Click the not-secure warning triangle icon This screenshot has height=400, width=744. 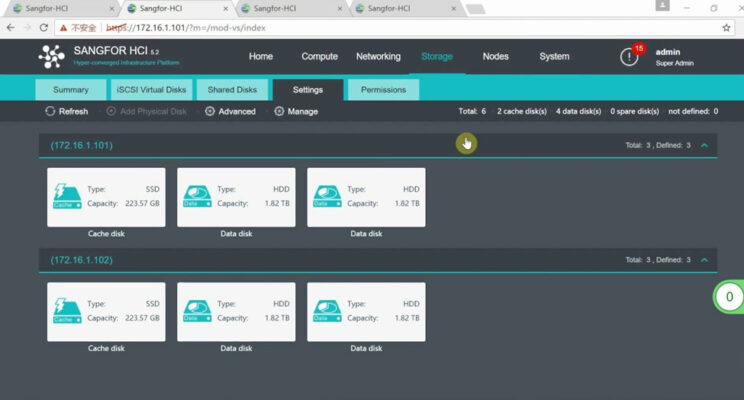click(63, 28)
